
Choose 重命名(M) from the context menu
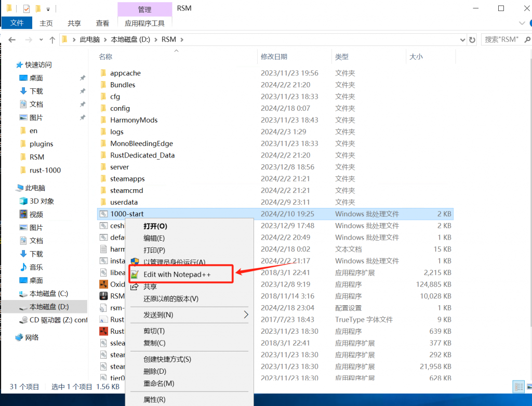pos(158,383)
